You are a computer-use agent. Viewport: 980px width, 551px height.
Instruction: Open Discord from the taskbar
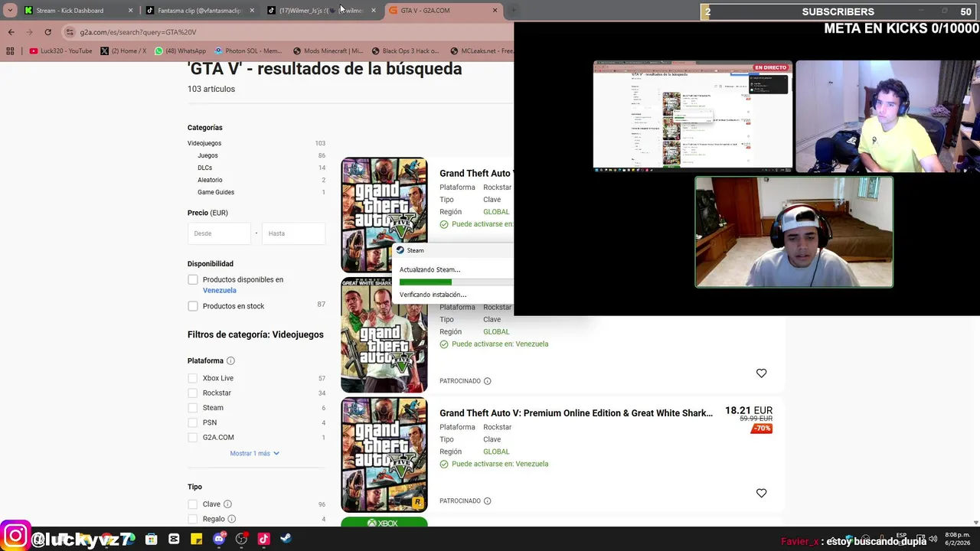click(219, 539)
